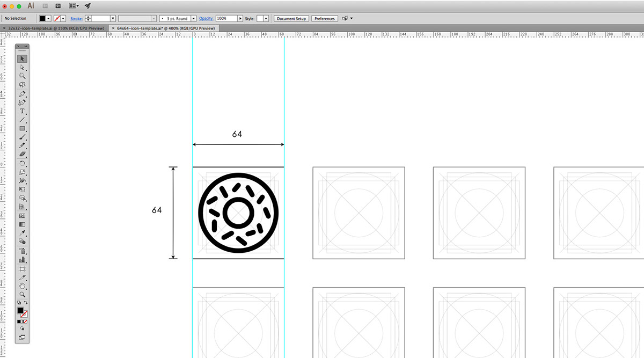Image resolution: width=644 pixels, height=358 pixels.
Task: Select the Column Graph tool
Action: [22, 260]
